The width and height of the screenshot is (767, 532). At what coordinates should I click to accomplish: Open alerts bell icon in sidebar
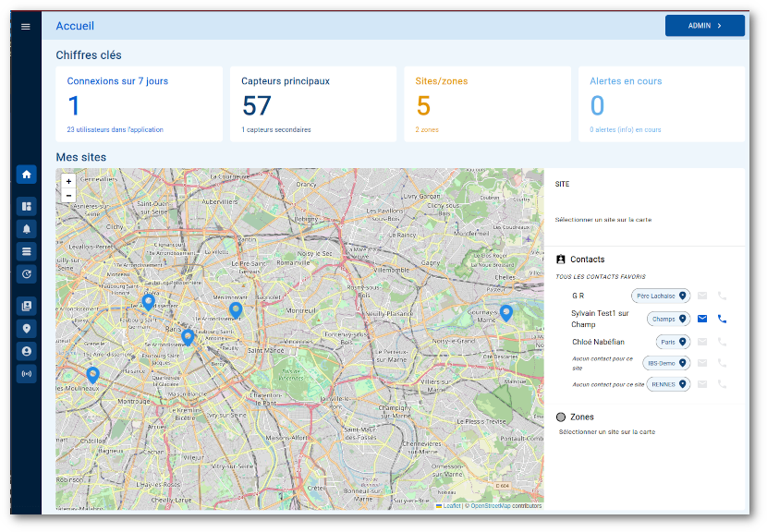click(26, 228)
